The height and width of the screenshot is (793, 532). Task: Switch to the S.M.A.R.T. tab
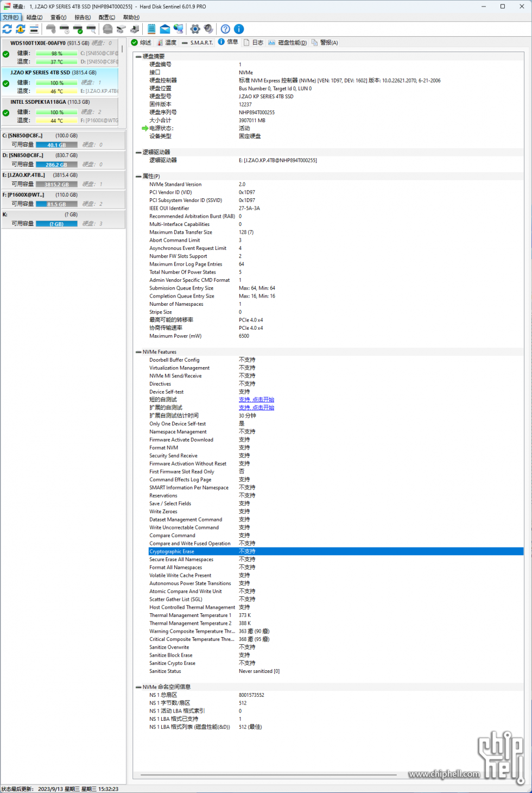(198, 42)
